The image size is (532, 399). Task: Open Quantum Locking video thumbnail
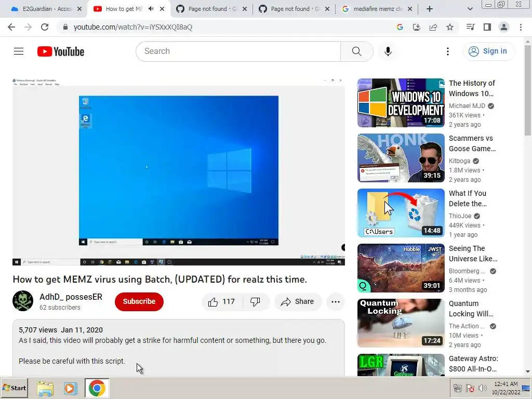coord(401,323)
